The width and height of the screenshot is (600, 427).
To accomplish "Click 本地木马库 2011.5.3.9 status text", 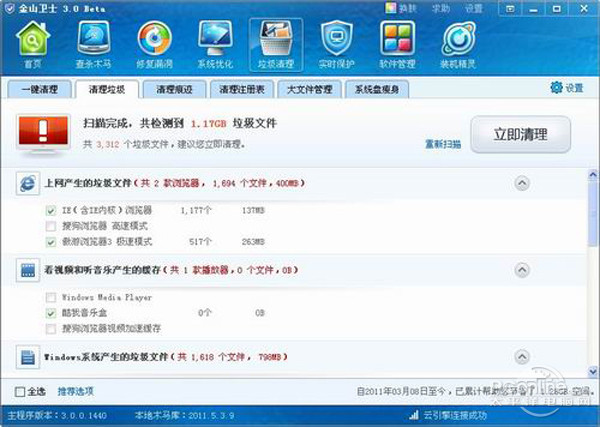I will point(185,415).
